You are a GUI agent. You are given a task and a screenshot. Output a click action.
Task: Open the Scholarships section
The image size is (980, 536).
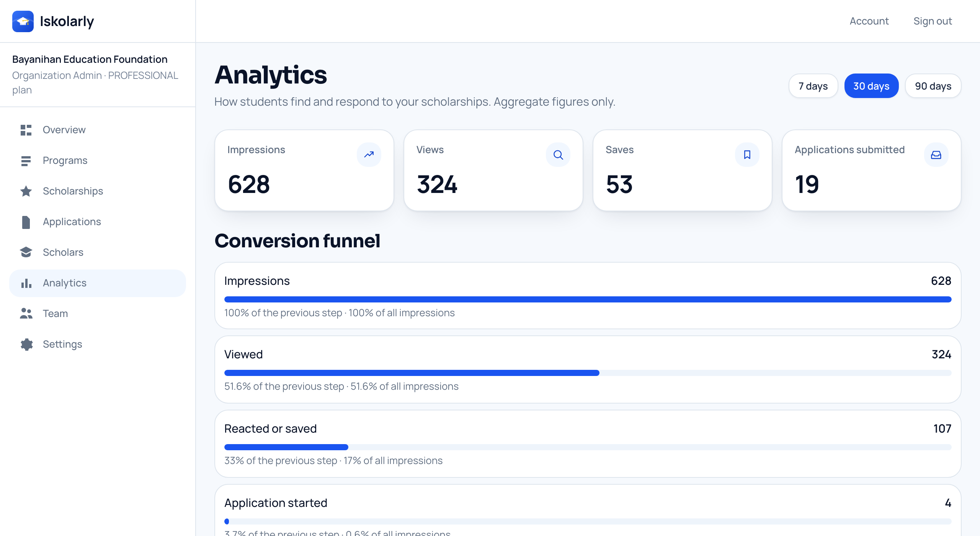click(98, 191)
